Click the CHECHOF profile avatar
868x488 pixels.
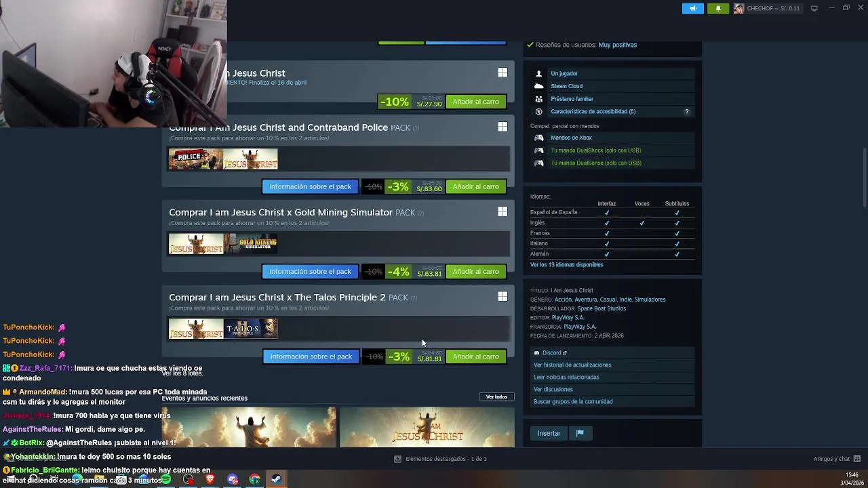click(x=738, y=8)
